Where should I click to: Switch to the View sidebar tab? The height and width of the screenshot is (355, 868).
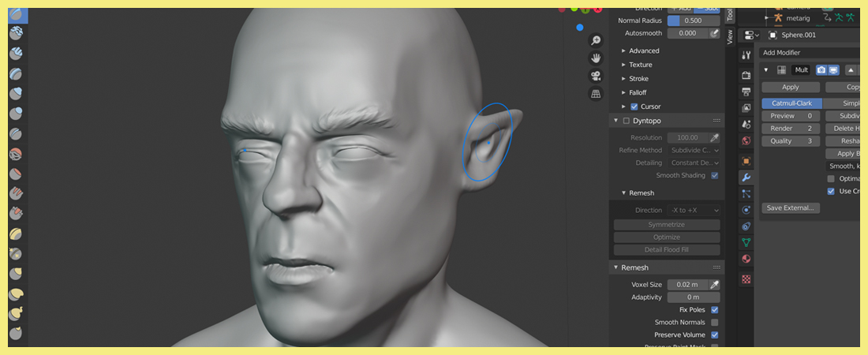pos(730,35)
